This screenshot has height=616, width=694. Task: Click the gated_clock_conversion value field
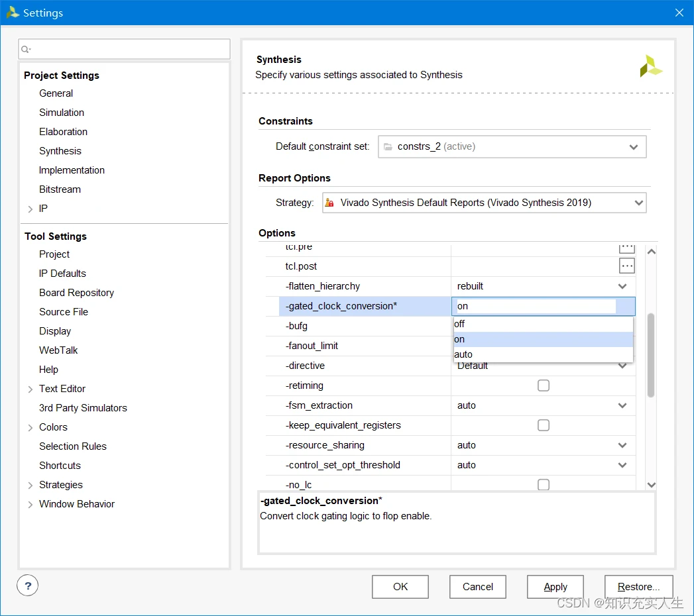(543, 306)
